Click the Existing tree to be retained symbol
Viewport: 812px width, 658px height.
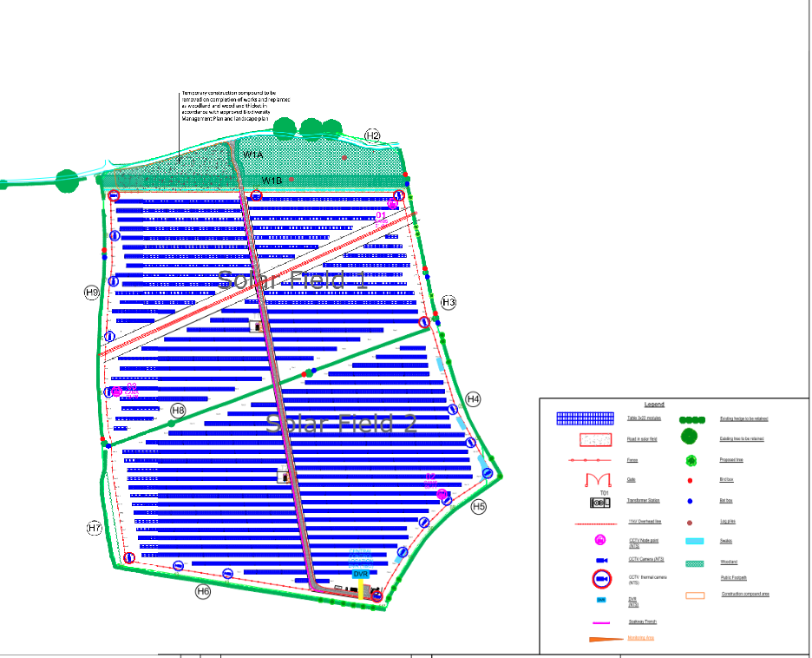point(691,437)
